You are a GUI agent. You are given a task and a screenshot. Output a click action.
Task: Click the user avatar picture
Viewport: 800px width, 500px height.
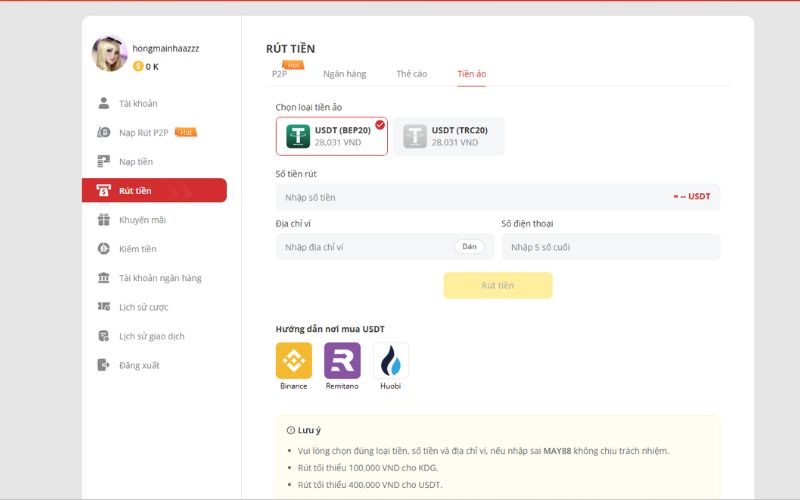(109, 54)
